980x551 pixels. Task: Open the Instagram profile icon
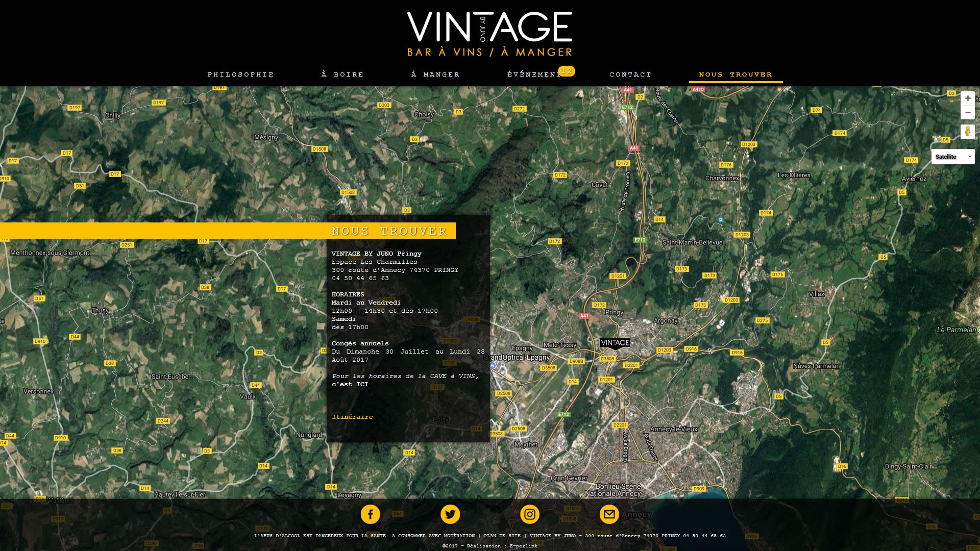(530, 514)
